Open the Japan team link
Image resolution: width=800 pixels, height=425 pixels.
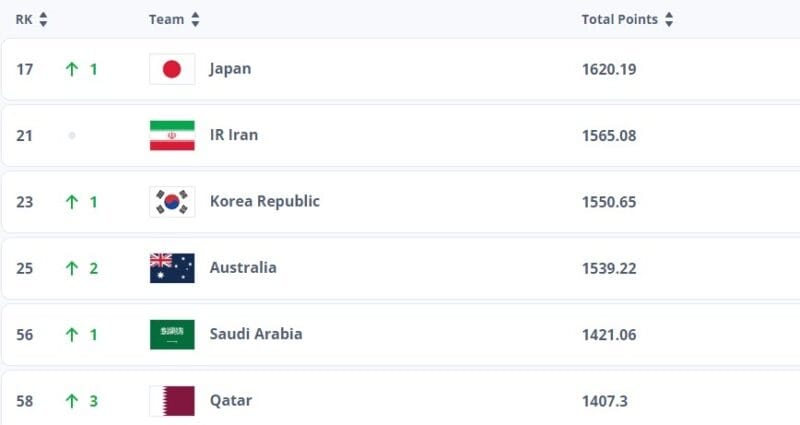(x=230, y=69)
